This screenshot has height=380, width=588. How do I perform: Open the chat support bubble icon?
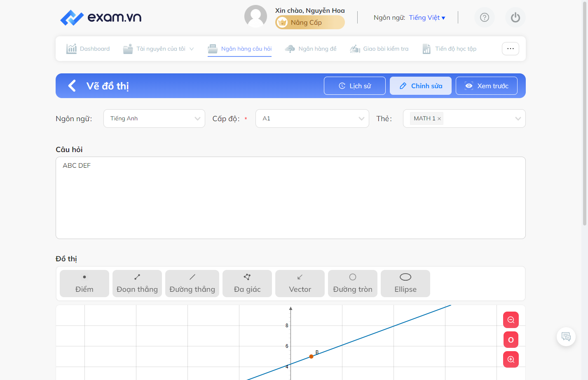point(566,337)
